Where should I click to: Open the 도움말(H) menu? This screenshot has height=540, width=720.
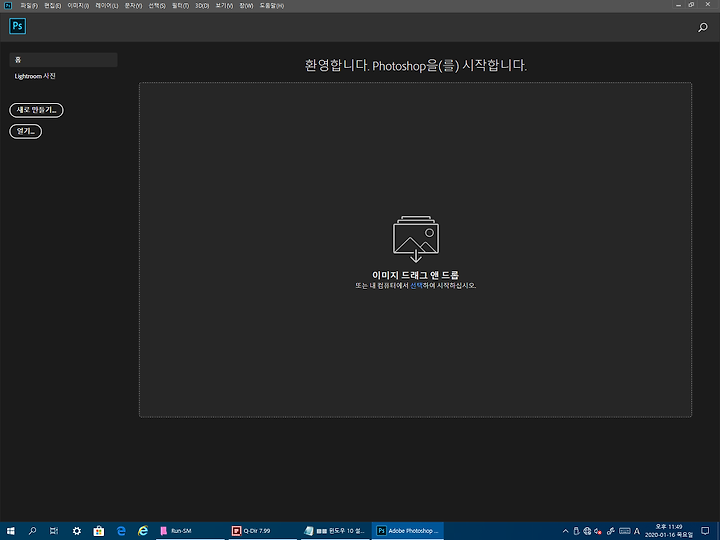click(272, 6)
